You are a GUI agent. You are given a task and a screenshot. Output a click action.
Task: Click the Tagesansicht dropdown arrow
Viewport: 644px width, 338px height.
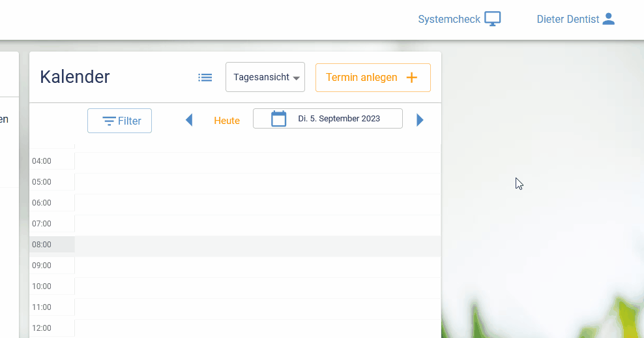point(297,78)
